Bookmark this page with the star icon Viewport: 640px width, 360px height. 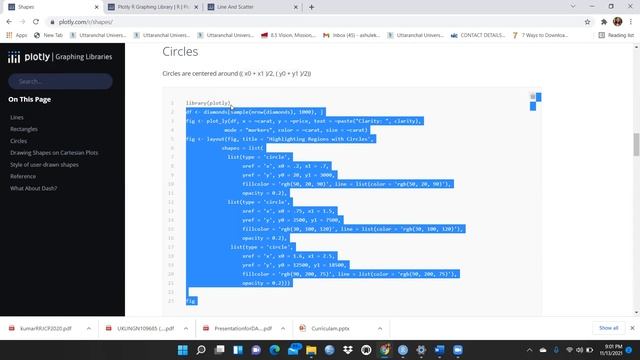(x=587, y=22)
